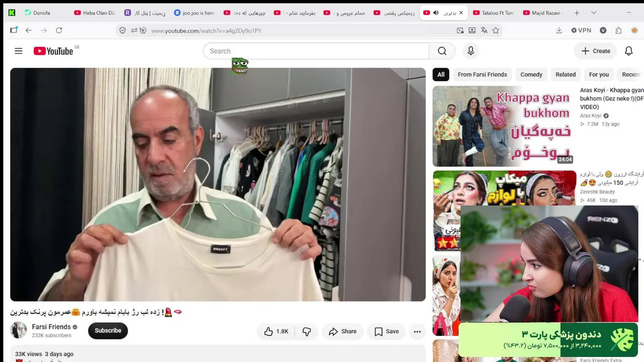Switch to the Majid Razavi tab
The height and width of the screenshot is (362, 644).
(x=543, y=13)
